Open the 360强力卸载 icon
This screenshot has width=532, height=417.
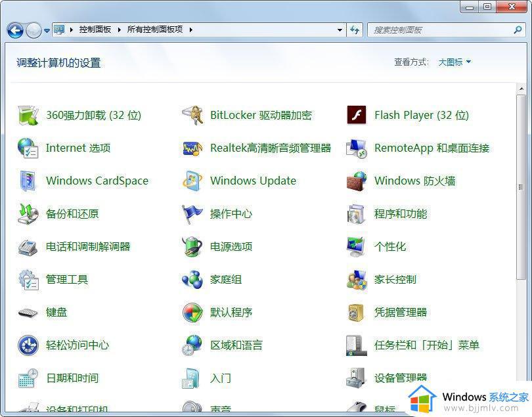click(28, 116)
